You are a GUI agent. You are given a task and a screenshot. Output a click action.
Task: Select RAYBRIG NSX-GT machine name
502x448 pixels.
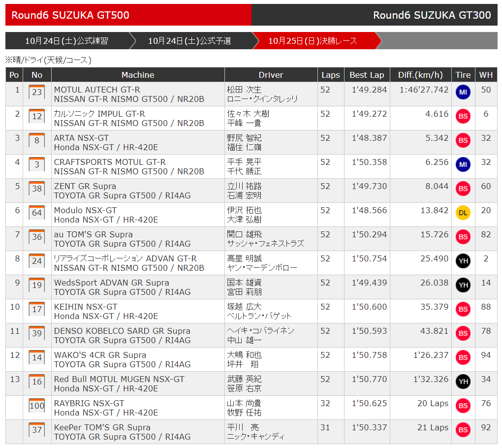(x=89, y=403)
